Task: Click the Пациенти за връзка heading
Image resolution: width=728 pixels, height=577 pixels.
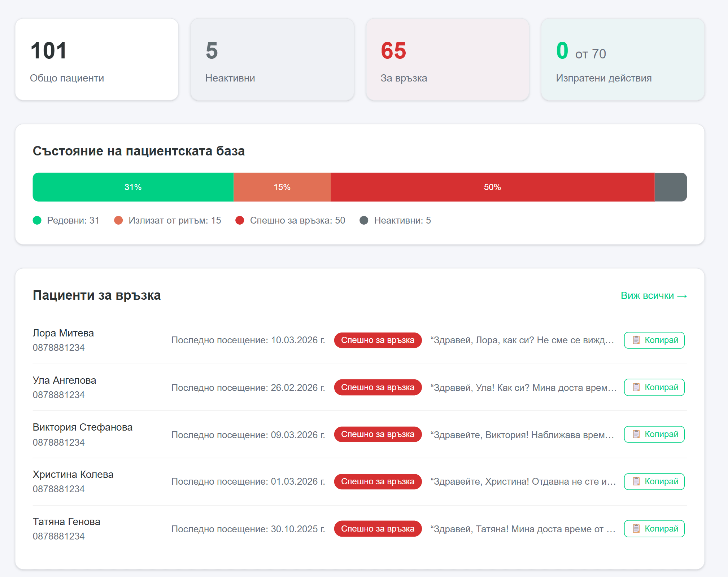Action: [97, 295]
